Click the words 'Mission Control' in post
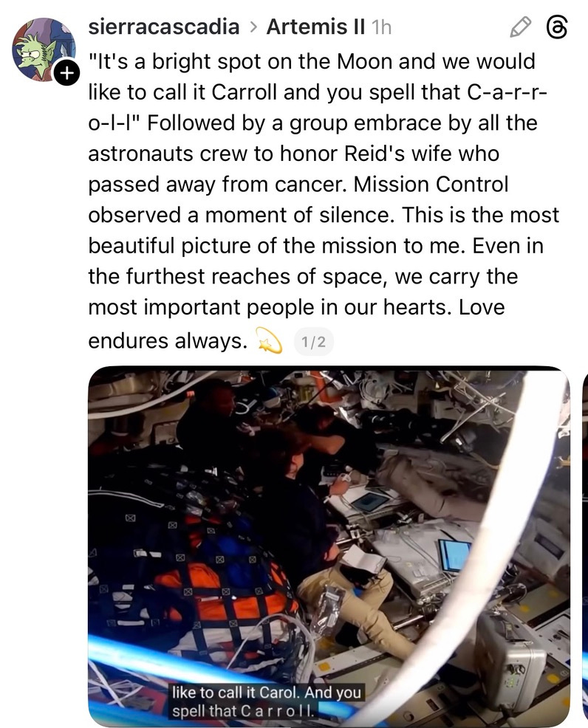588x728 pixels. [431, 185]
